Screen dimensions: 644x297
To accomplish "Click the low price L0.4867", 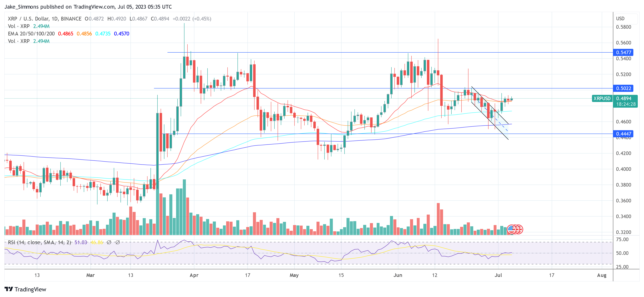I will (138, 19).
